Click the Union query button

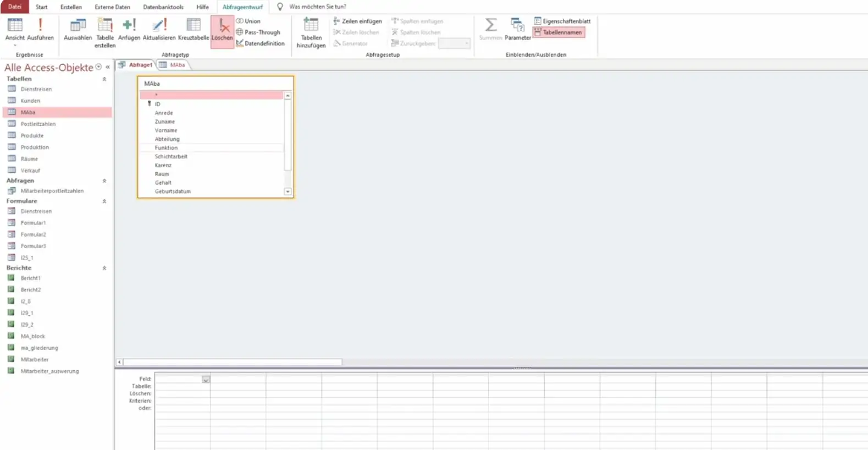click(x=248, y=21)
